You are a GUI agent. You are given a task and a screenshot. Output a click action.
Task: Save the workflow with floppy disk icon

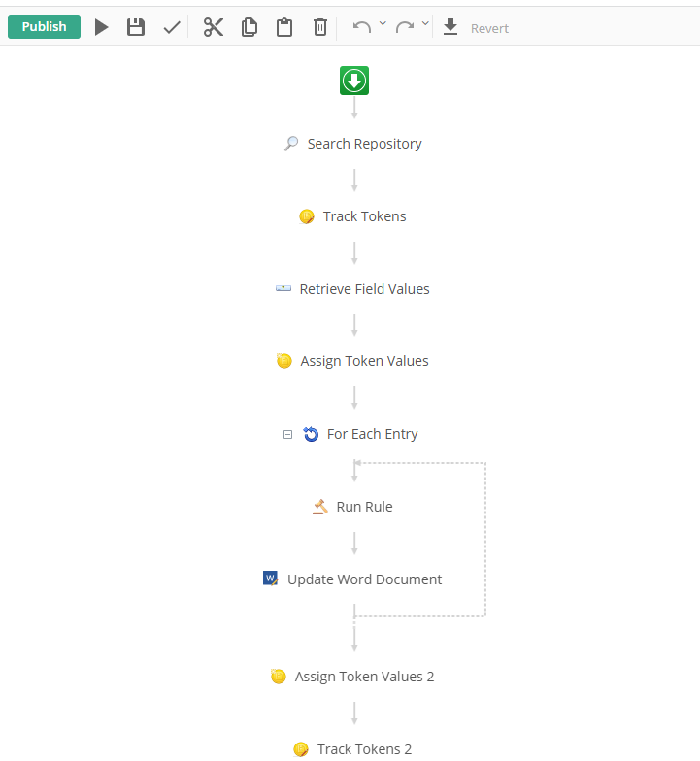(x=136, y=27)
